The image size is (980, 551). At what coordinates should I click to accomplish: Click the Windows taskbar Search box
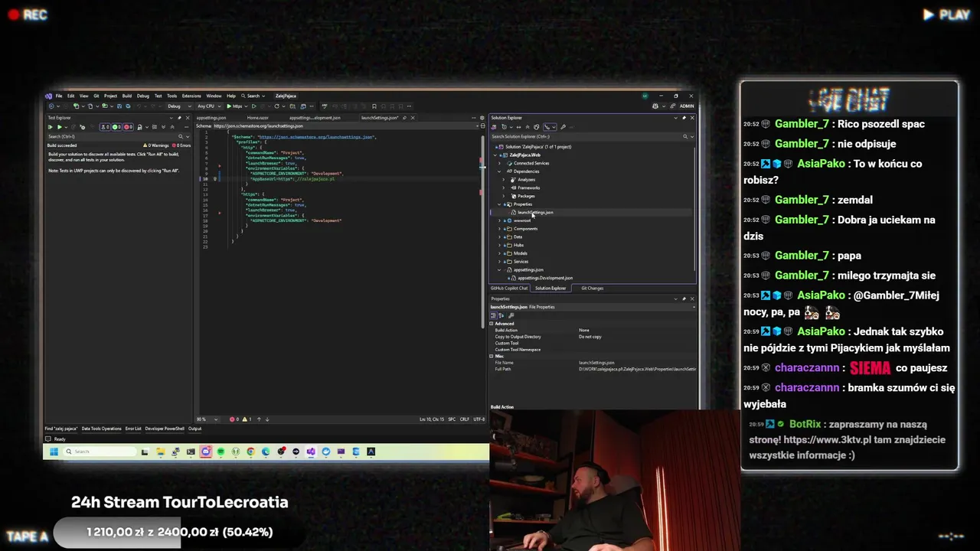(100, 452)
